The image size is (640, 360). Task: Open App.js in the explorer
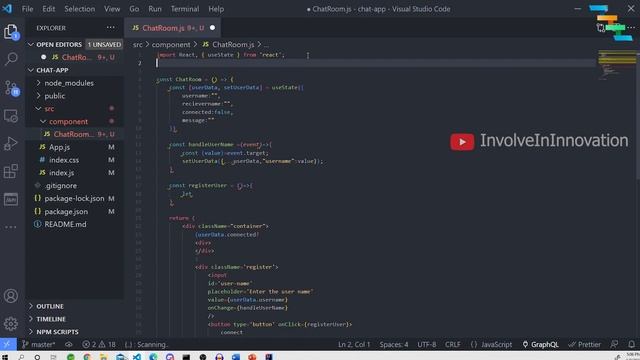(x=59, y=147)
